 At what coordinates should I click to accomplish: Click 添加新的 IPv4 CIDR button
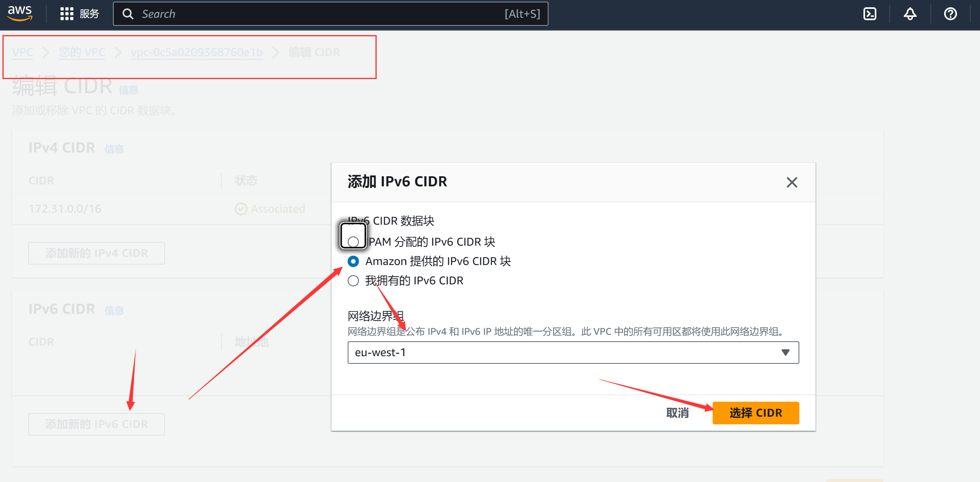pyautogui.click(x=96, y=253)
